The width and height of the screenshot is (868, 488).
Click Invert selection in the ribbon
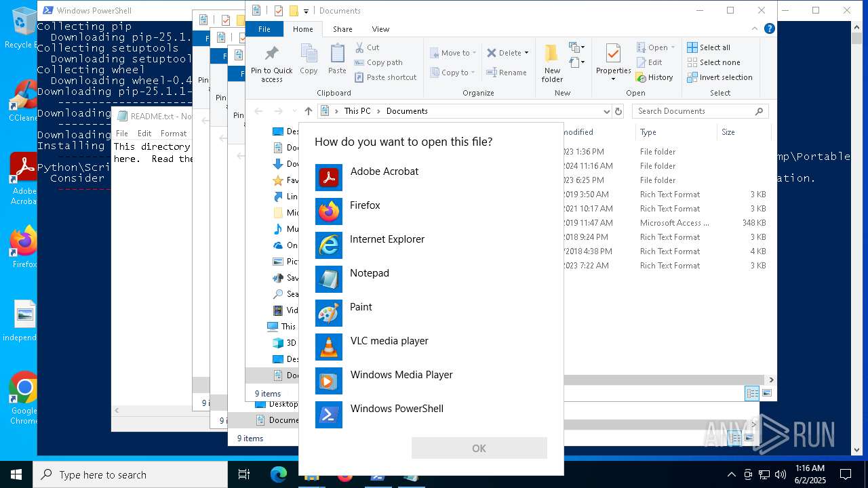pos(720,77)
